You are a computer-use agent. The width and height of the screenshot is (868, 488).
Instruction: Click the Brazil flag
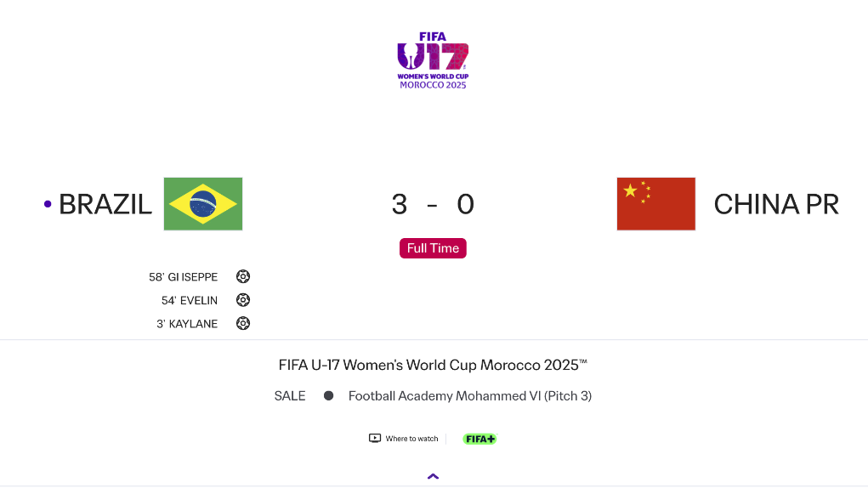click(x=203, y=204)
